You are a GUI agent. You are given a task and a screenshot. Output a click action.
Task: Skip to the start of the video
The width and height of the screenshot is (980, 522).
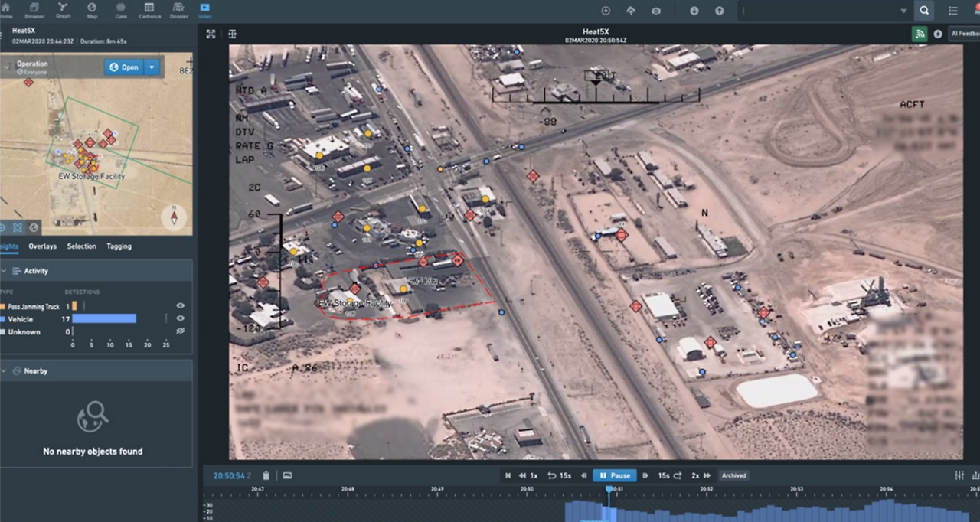[x=508, y=475]
